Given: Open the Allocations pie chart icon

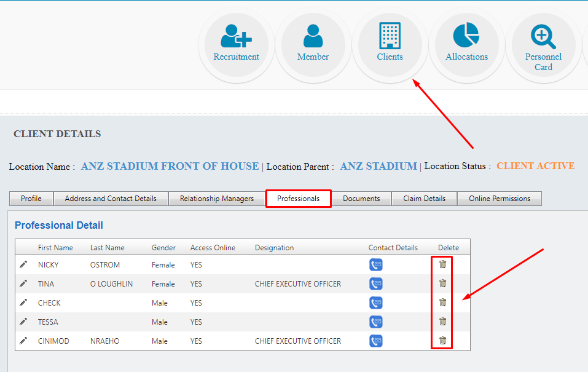Looking at the screenshot, I should tap(466, 35).
